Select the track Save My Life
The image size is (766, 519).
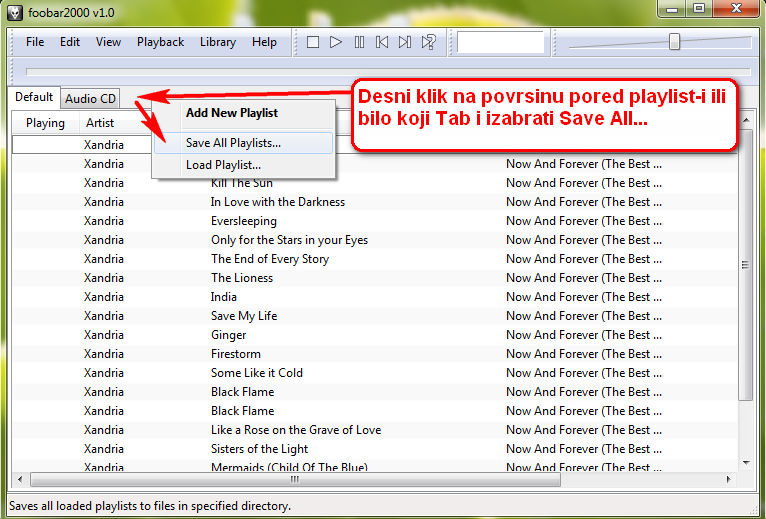[x=244, y=316]
